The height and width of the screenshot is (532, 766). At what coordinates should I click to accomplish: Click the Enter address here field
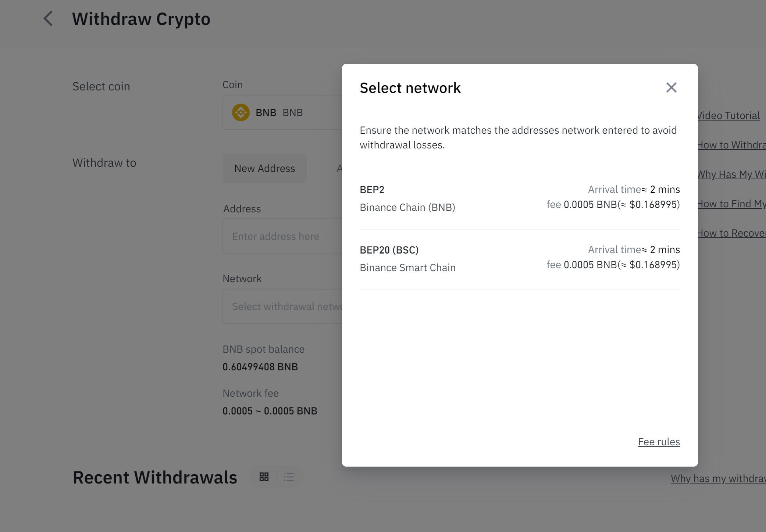click(282, 236)
